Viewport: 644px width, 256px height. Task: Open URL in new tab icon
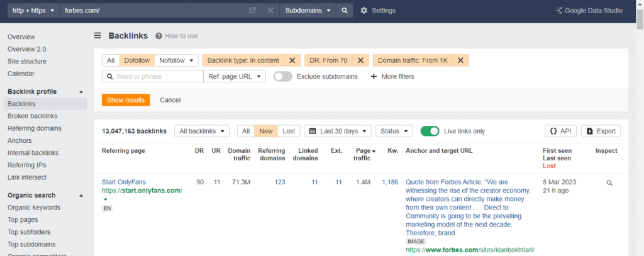click(253, 11)
